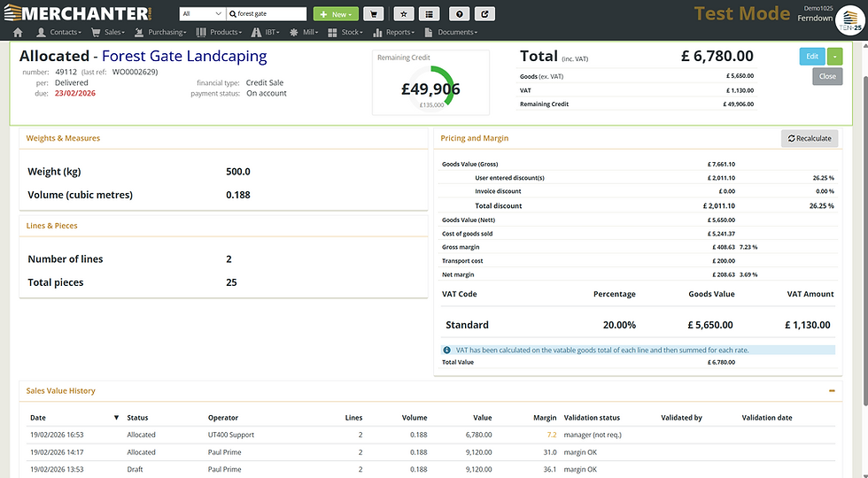Click the Margin column header
This screenshot has width=868, height=478.
[x=545, y=418]
